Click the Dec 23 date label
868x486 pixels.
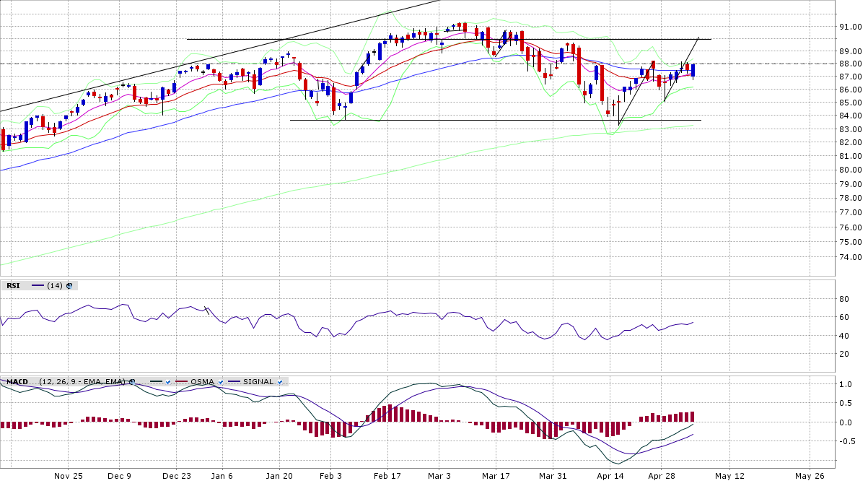click(177, 476)
